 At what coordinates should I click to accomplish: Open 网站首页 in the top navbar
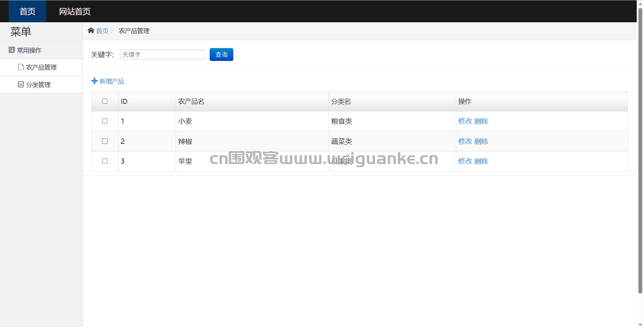(x=75, y=11)
